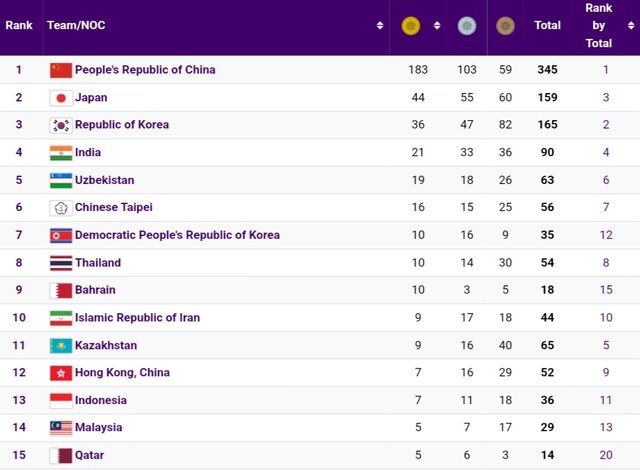Open Islamic Republic of Iran link
This screenshot has width=640, height=470.
(137, 318)
